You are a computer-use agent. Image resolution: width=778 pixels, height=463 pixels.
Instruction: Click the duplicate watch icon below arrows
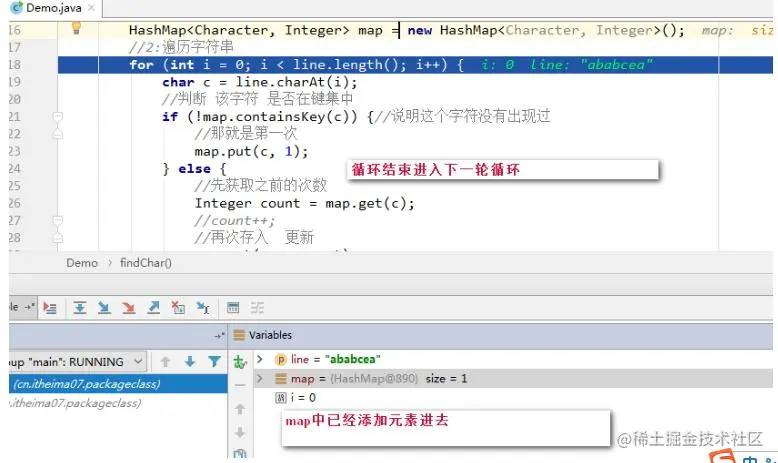point(240,454)
